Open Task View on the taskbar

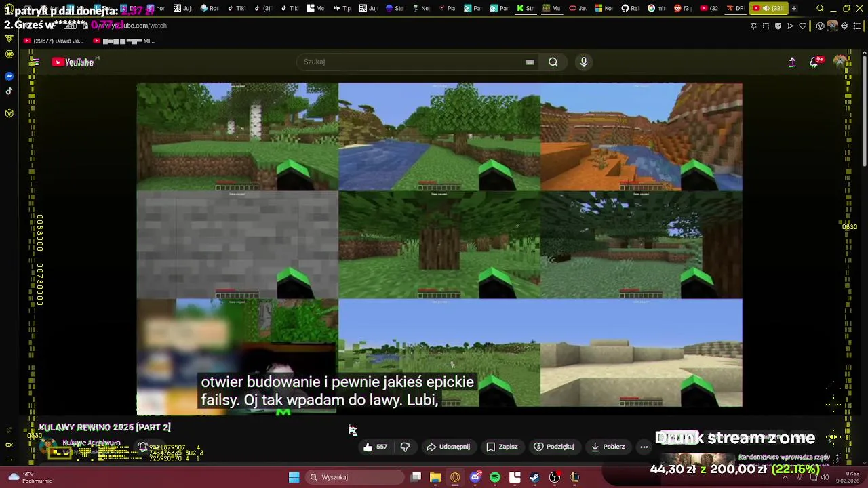pos(416,477)
